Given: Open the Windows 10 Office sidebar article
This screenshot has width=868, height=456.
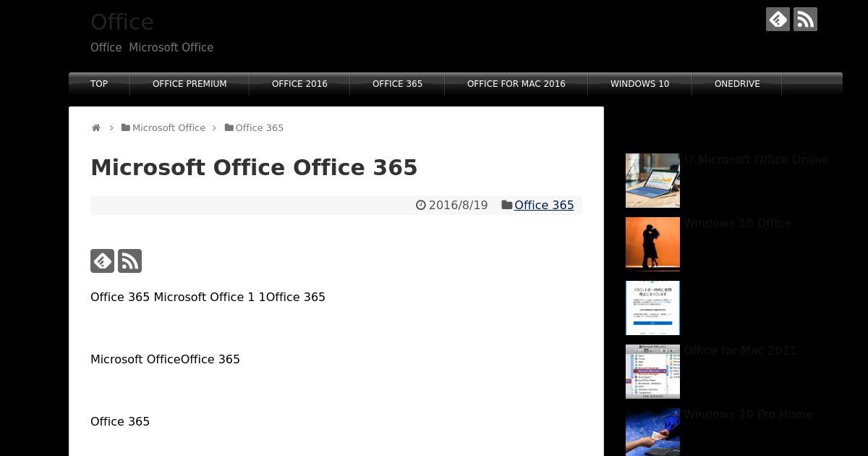Looking at the screenshot, I should tap(737, 223).
